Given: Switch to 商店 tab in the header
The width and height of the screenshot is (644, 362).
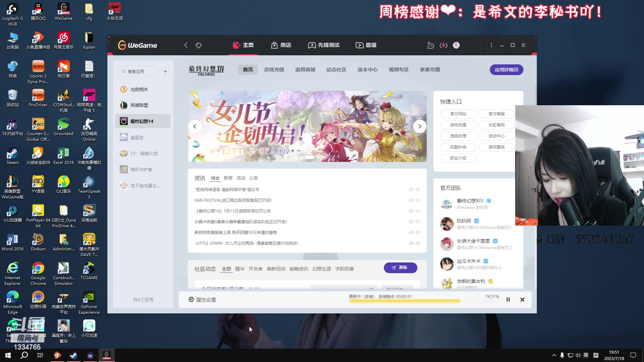Looking at the screenshot, I should 281,45.
